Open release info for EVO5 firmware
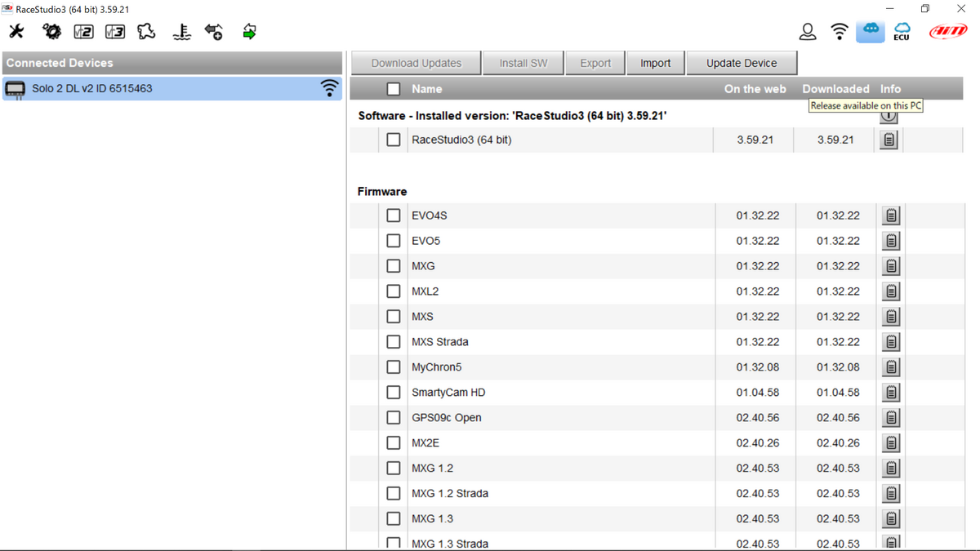The width and height of the screenshot is (980, 551). (891, 241)
